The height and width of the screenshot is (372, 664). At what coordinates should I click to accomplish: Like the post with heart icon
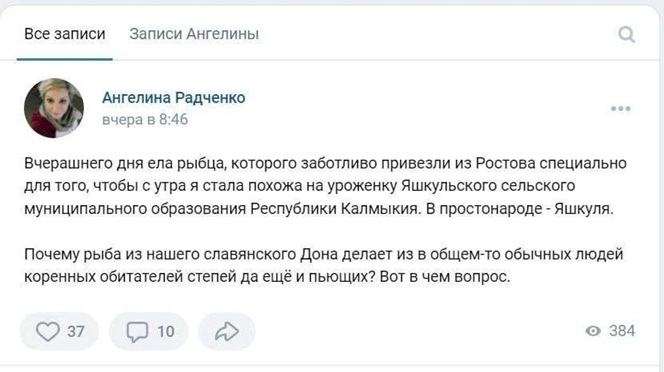pyautogui.click(x=47, y=331)
